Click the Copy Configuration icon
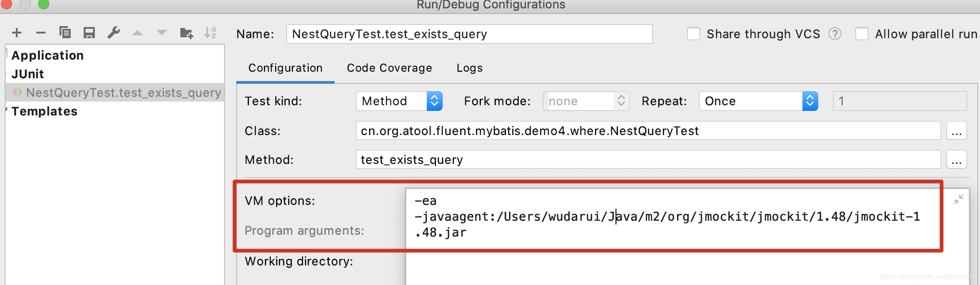 point(65,33)
